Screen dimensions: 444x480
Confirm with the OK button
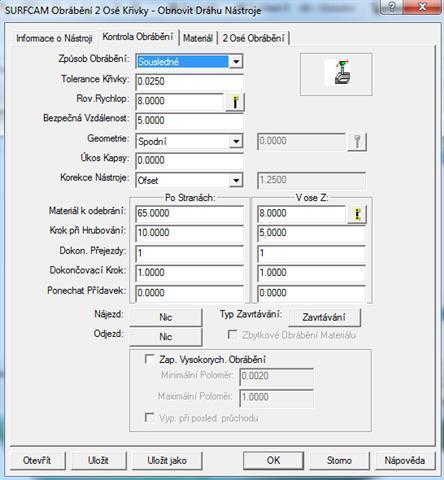tap(273, 461)
